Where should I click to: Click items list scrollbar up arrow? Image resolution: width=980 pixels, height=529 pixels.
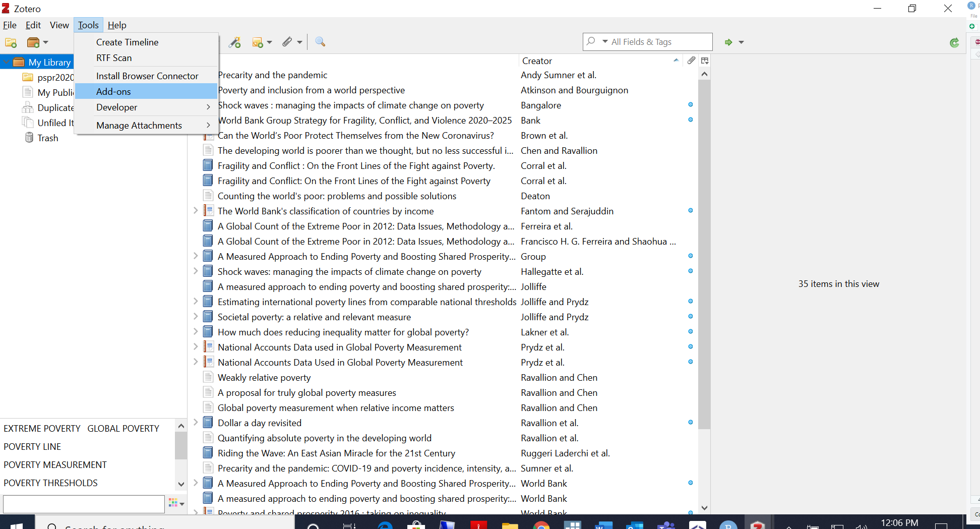point(704,74)
